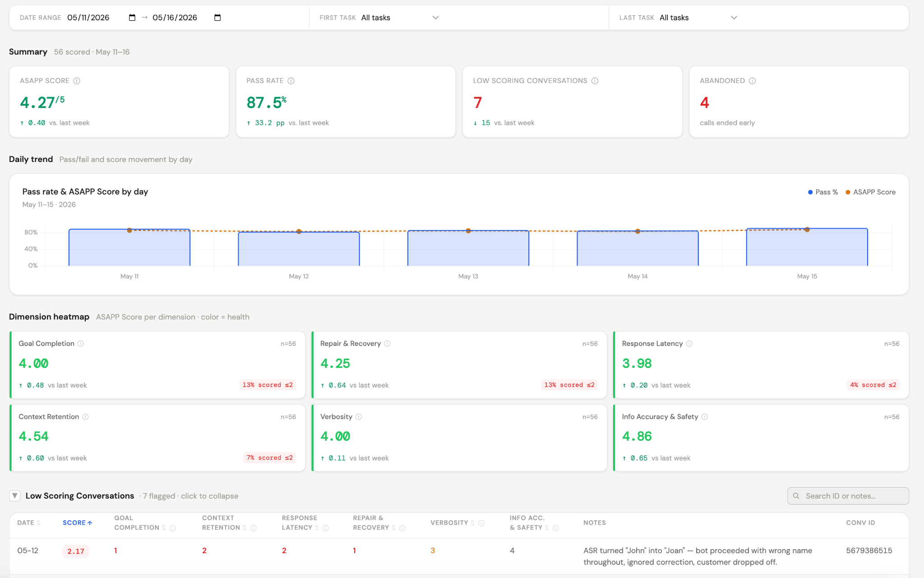
Task: Sort table by Score column
Action: [77, 523]
